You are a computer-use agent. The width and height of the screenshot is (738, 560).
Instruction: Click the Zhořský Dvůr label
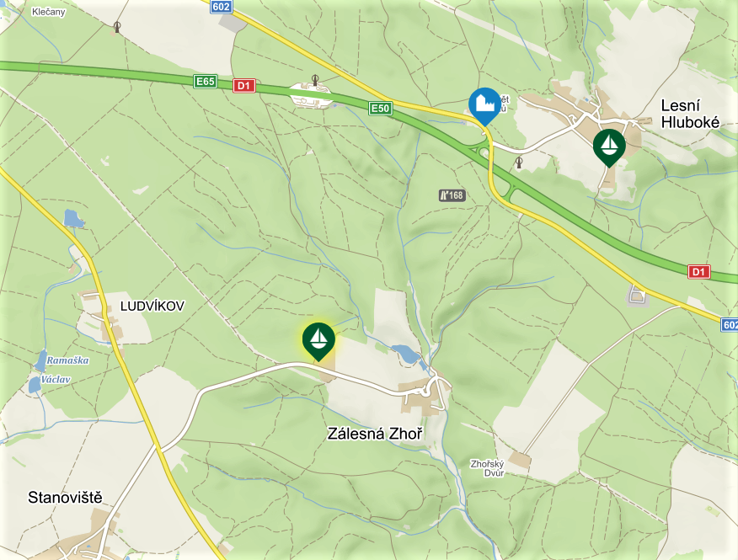point(488,469)
